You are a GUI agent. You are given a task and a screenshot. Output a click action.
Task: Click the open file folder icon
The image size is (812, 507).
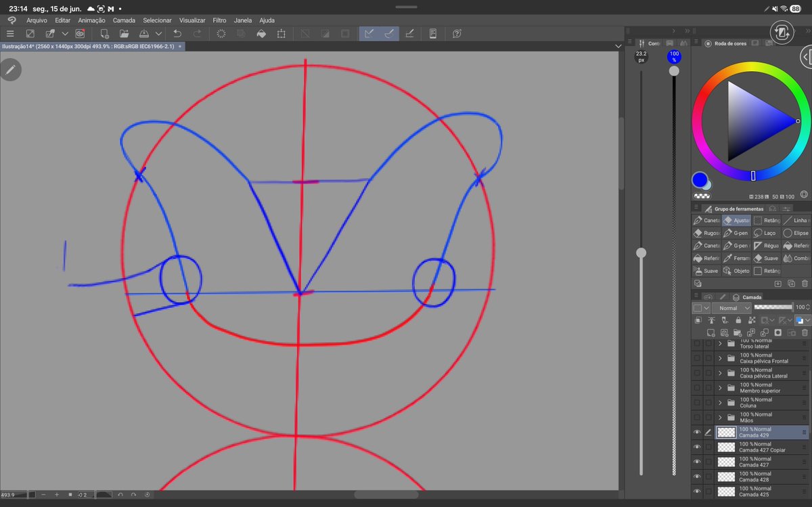(x=125, y=33)
